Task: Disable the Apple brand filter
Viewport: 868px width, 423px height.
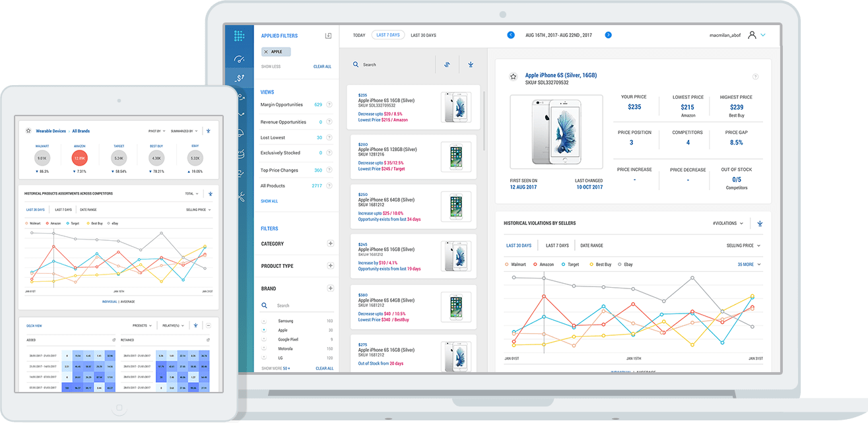Action: point(264,329)
